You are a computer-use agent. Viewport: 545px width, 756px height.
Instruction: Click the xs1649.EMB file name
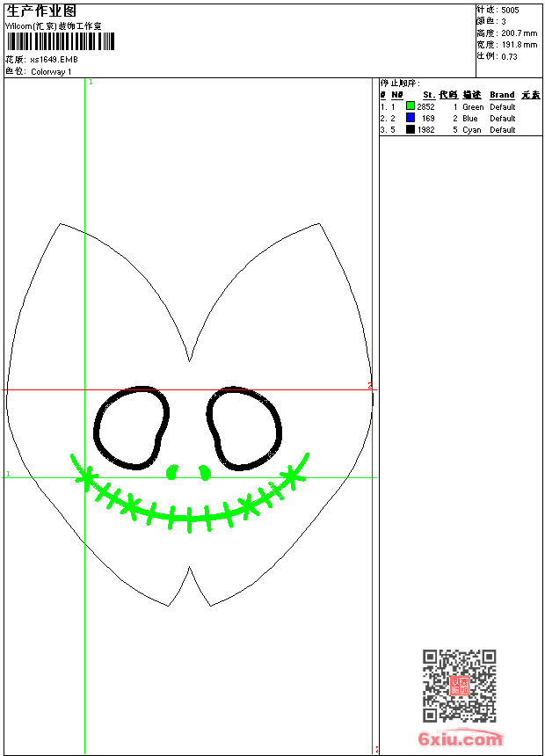point(54,60)
